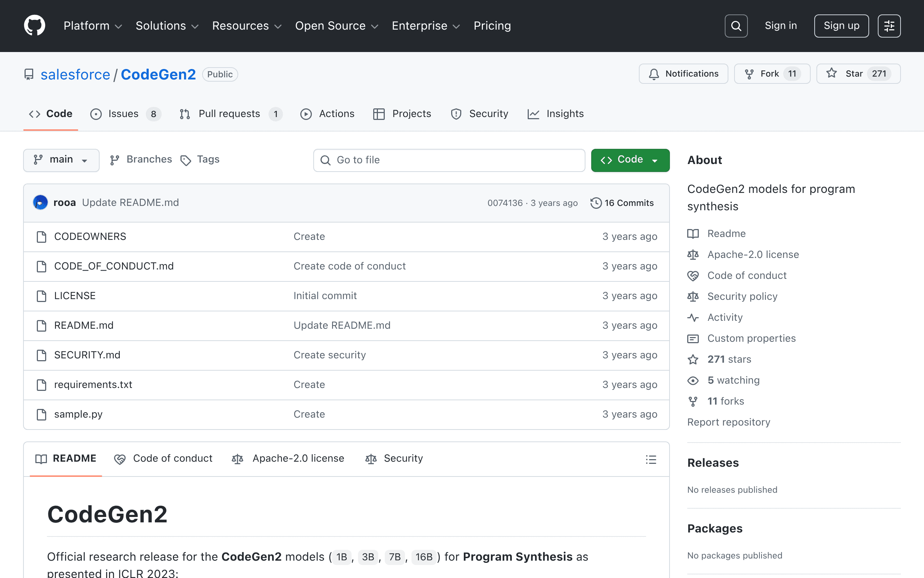Open the green Code dropdown button
Image resolution: width=924 pixels, height=578 pixels.
pyautogui.click(x=630, y=160)
